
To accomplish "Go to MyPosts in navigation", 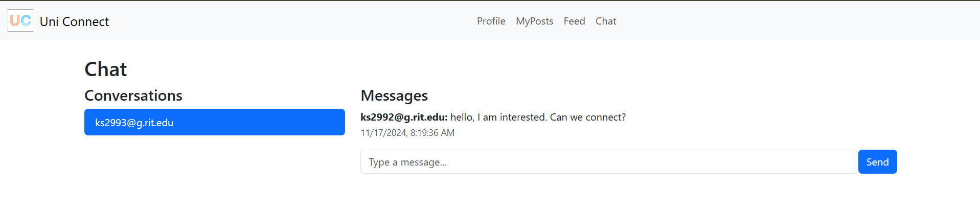I will click(534, 21).
